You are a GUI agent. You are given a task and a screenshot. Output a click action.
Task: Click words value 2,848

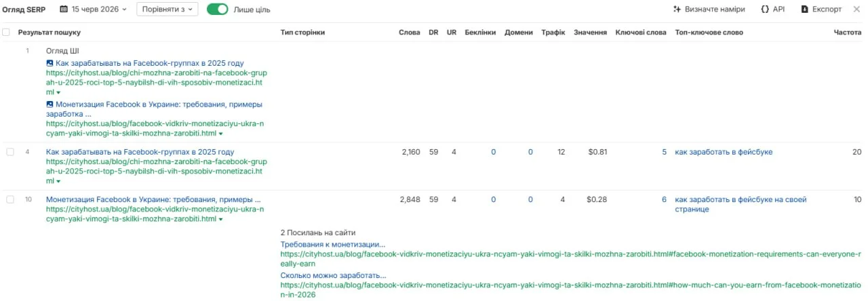[410, 199]
